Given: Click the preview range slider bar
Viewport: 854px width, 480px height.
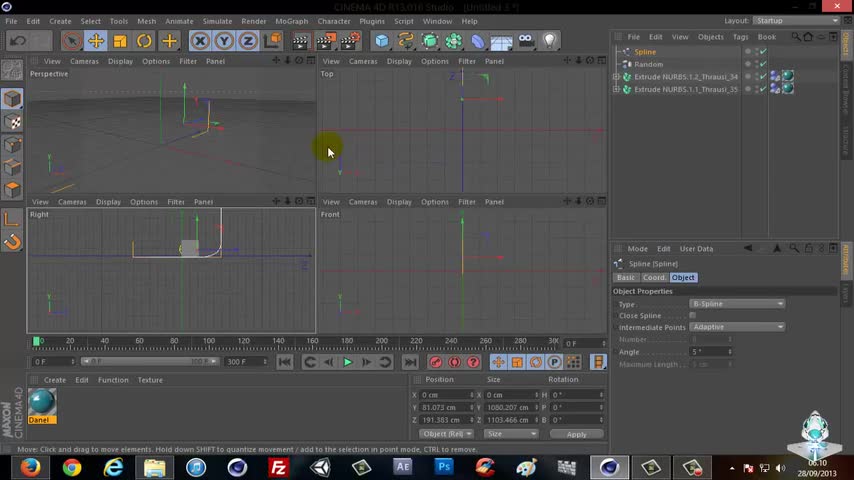Looking at the screenshot, I should click(x=149, y=362).
